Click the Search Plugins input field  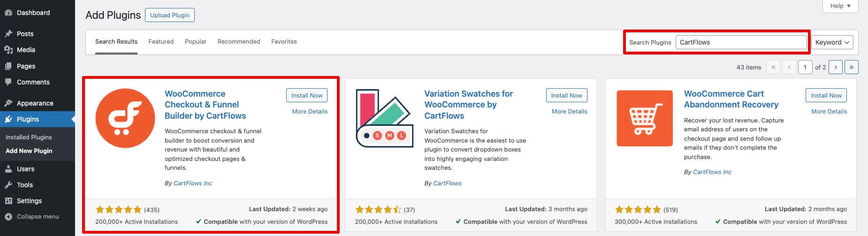741,42
